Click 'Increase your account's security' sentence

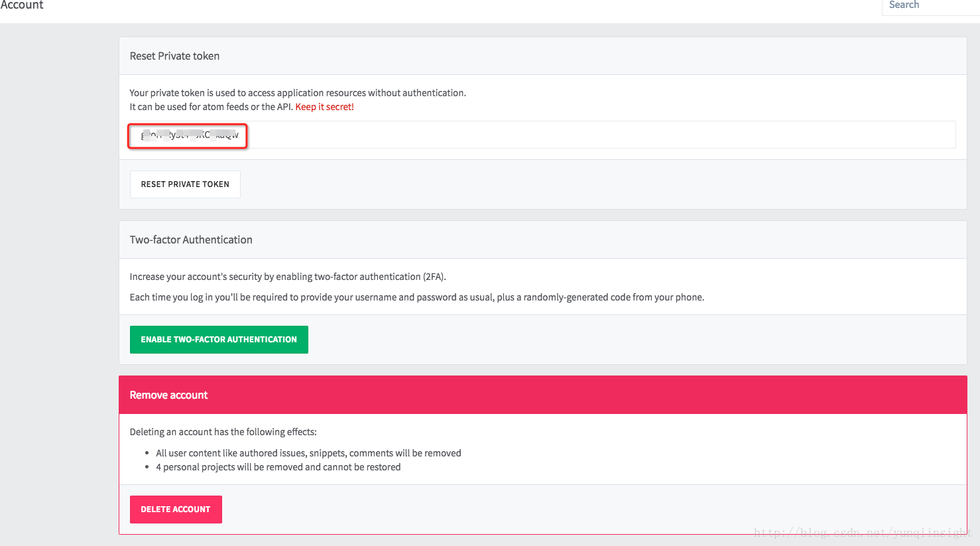[288, 277]
